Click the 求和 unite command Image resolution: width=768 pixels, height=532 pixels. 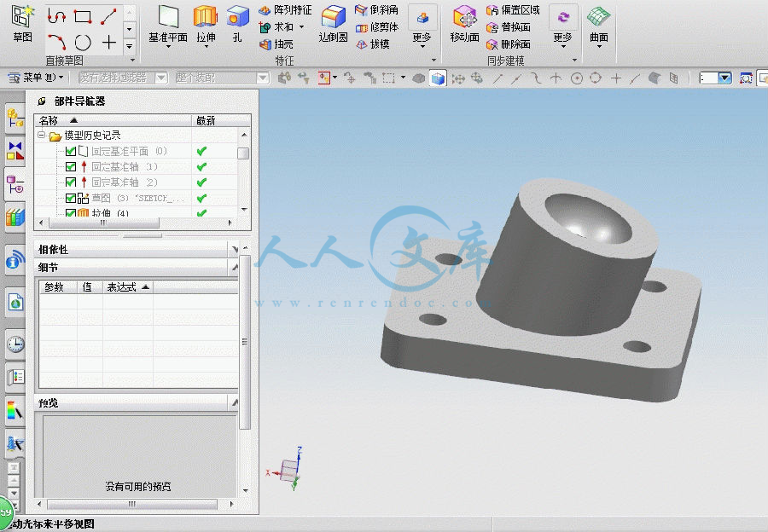pyautogui.click(x=277, y=27)
